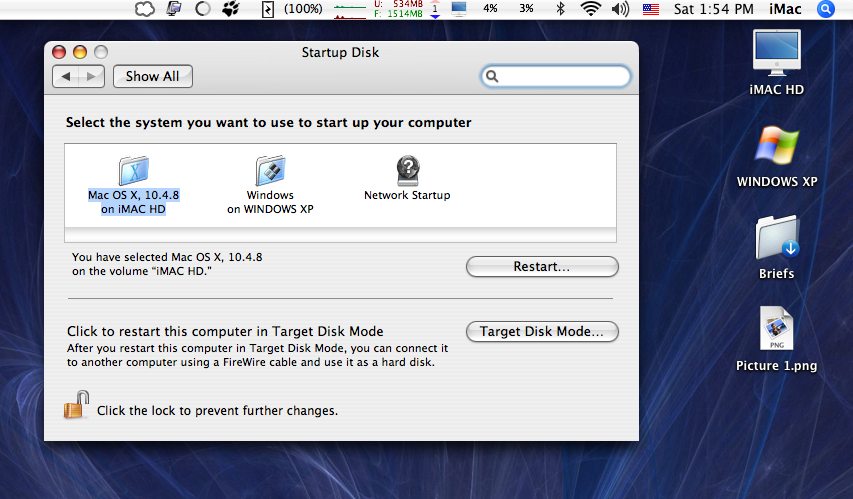The width and height of the screenshot is (853, 499).
Task: Select the WINDOWS XP desktop volume
Action: tap(776, 157)
